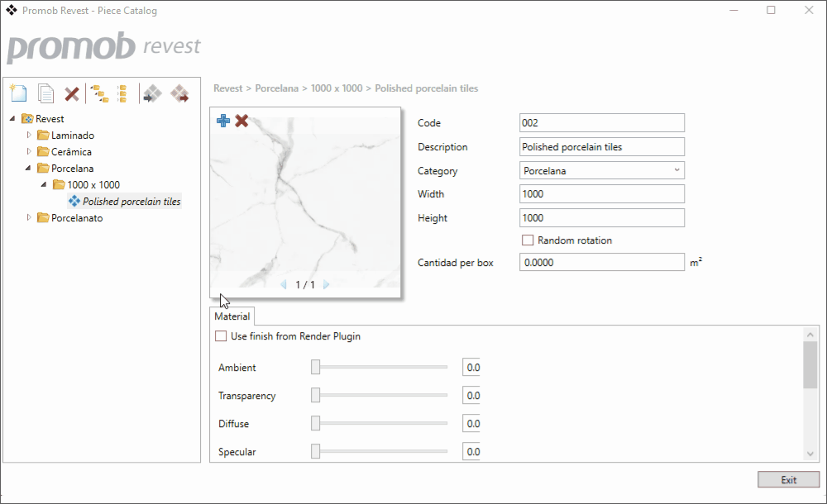This screenshot has width=827, height=504.
Task: Expand the Laminado folder in the tree
Action: coord(30,135)
